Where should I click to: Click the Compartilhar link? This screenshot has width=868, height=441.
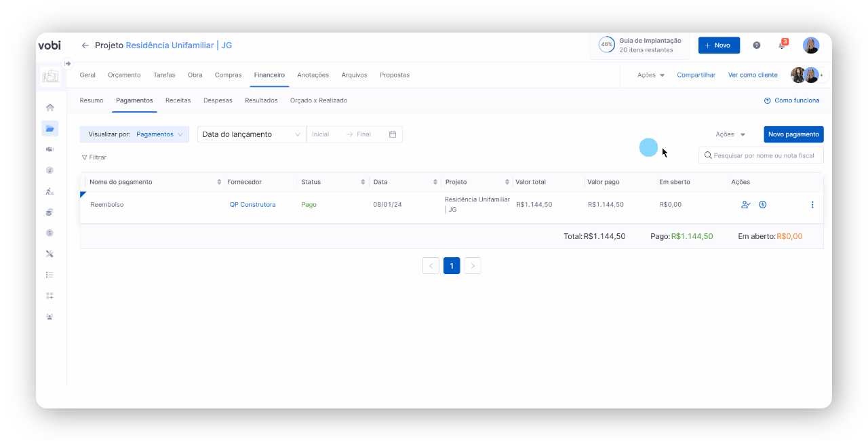tap(696, 75)
